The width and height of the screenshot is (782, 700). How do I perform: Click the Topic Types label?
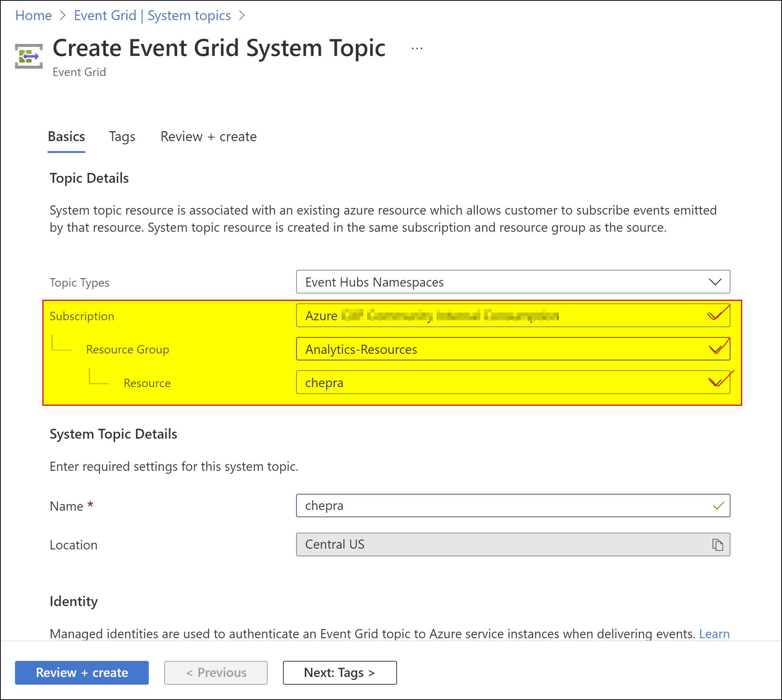pos(80,283)
